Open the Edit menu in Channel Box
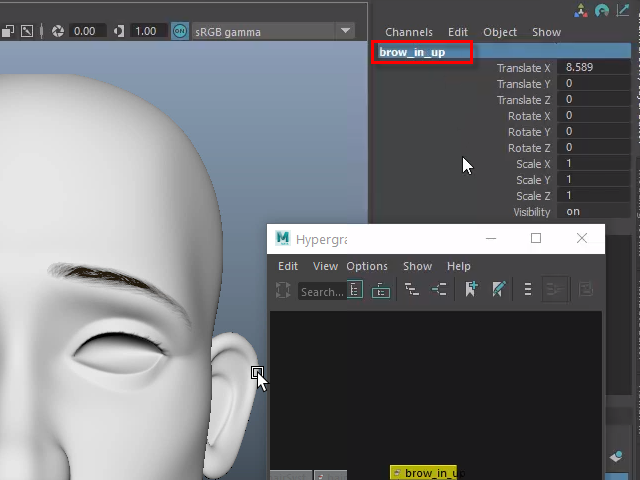 (x=458, y=32)
